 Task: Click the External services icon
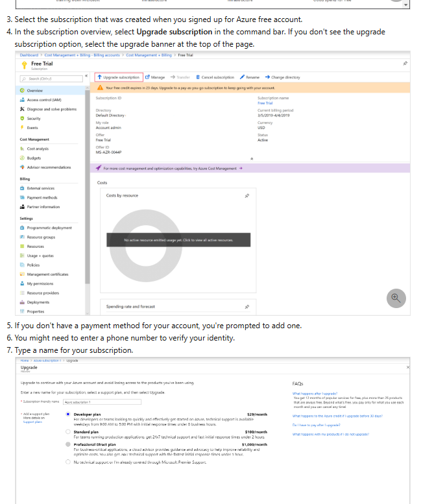[22, 188]
